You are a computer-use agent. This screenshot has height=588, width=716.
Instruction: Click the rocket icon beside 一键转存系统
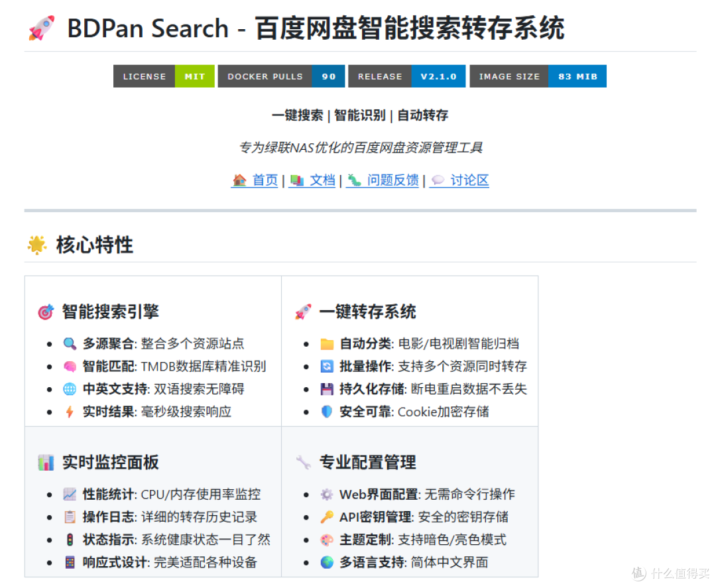pyautogui.click(x=303, y=312)
